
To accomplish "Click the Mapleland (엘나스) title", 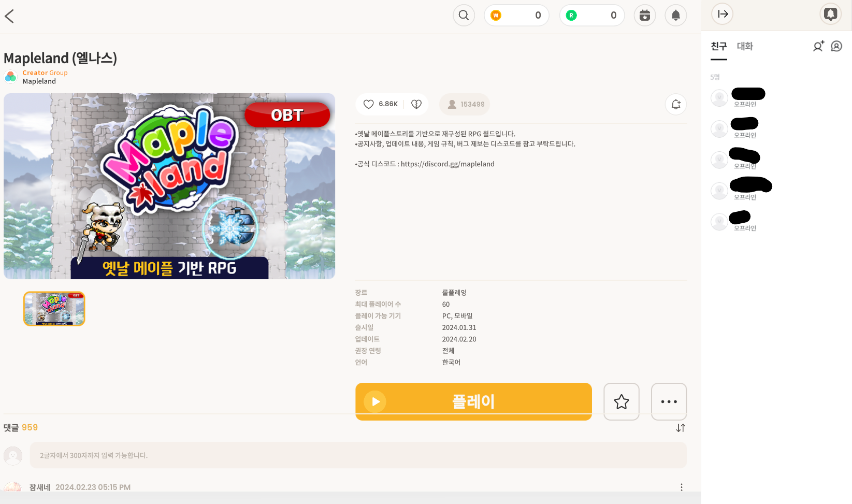I will tap(61, 57).
